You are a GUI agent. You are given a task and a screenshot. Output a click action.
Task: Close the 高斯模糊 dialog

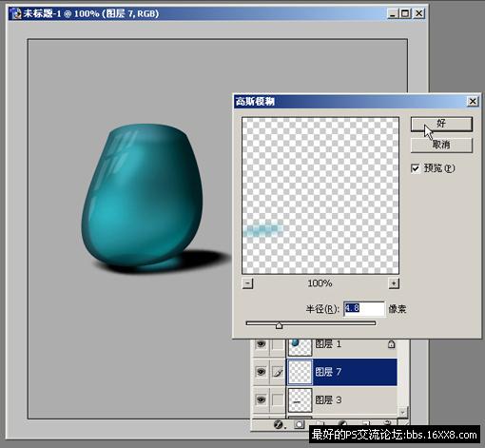(473, 101)
